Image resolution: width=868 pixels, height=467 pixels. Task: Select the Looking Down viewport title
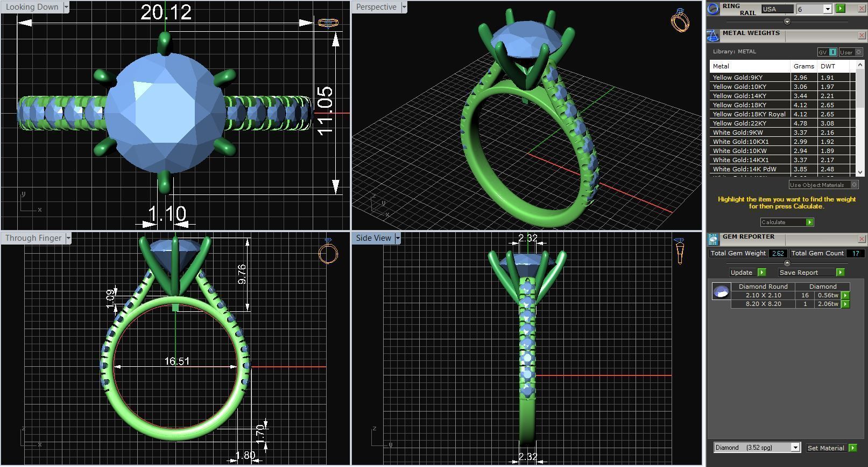click(32, 7)
